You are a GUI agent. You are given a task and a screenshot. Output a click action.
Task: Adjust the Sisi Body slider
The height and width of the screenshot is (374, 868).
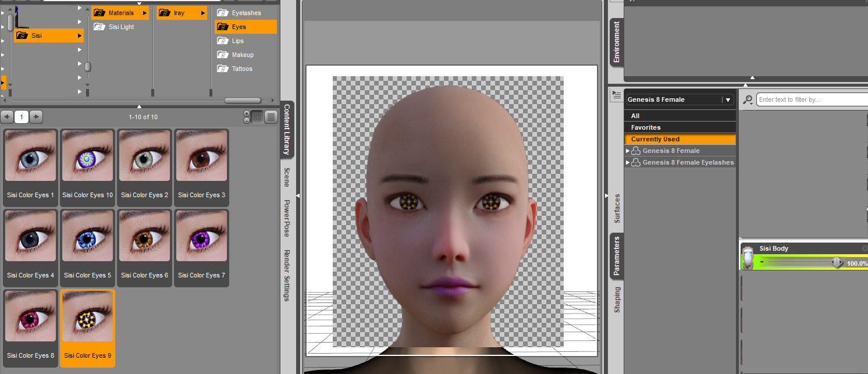[x=835, y=261]
